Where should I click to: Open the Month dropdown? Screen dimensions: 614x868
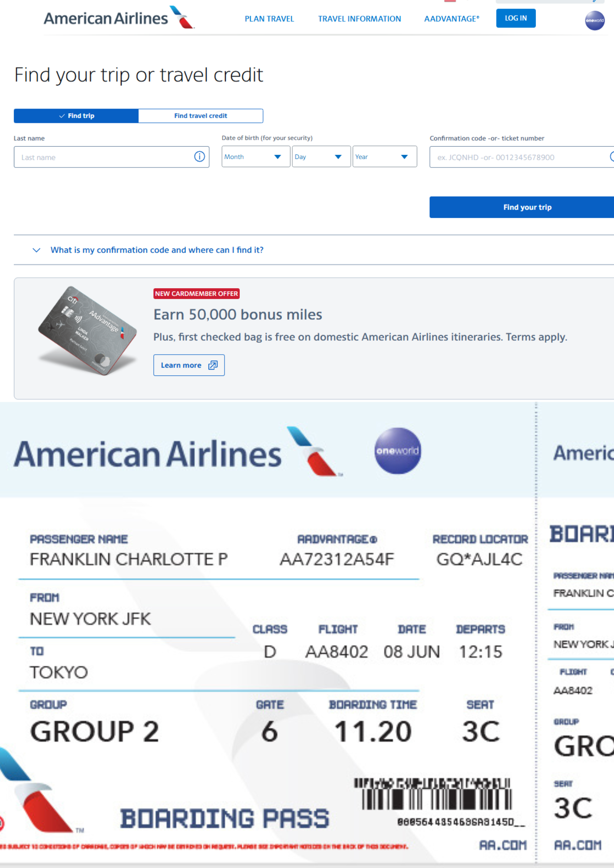255,157
